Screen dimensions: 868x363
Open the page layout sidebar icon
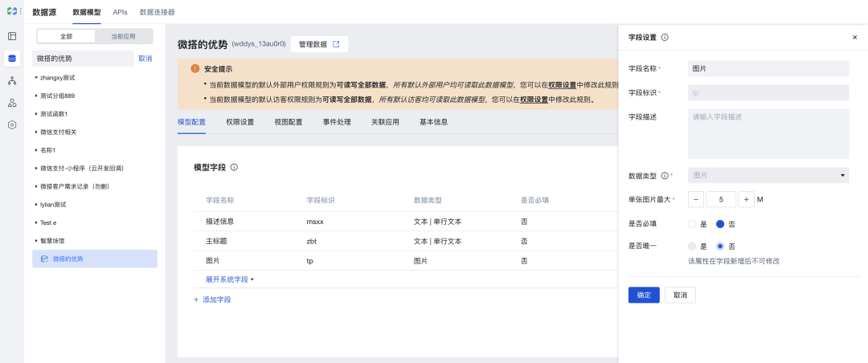[12, 36]
